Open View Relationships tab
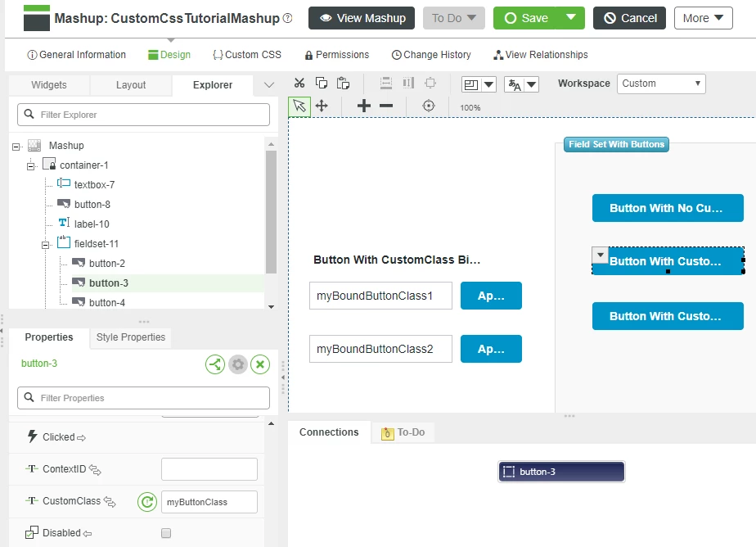This screenshot has height=547, width=756. pyautogui.click(x=541, y=55)
